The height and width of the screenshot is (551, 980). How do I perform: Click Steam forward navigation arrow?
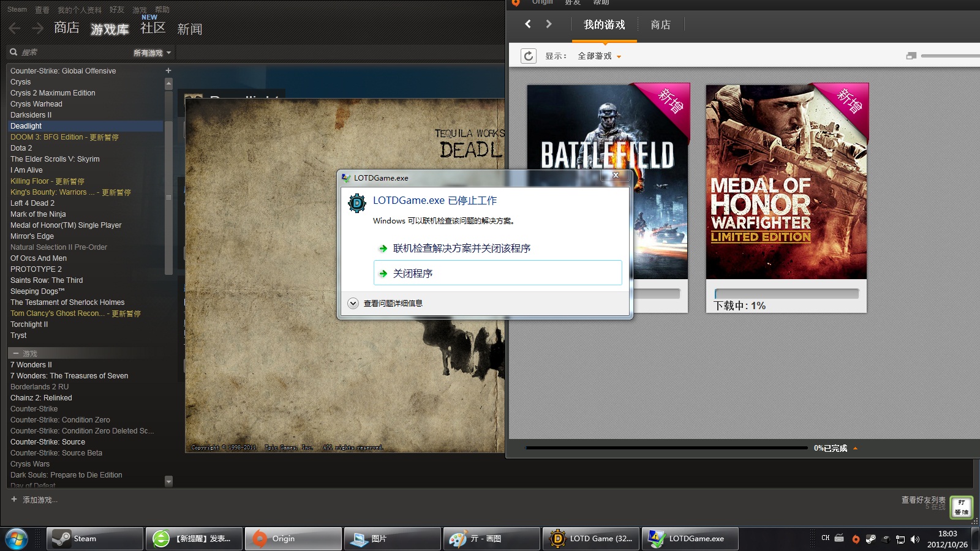click(x=38, y=28)
